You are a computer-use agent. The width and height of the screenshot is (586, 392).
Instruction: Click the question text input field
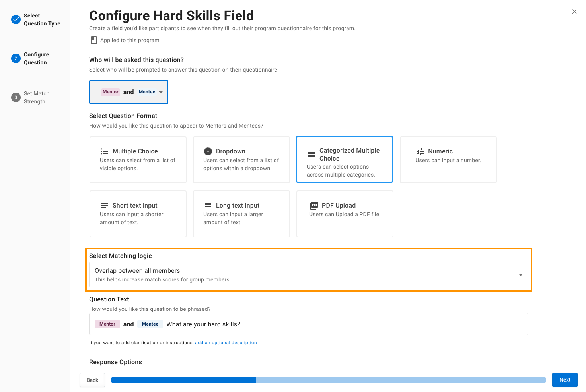[308, 324]
